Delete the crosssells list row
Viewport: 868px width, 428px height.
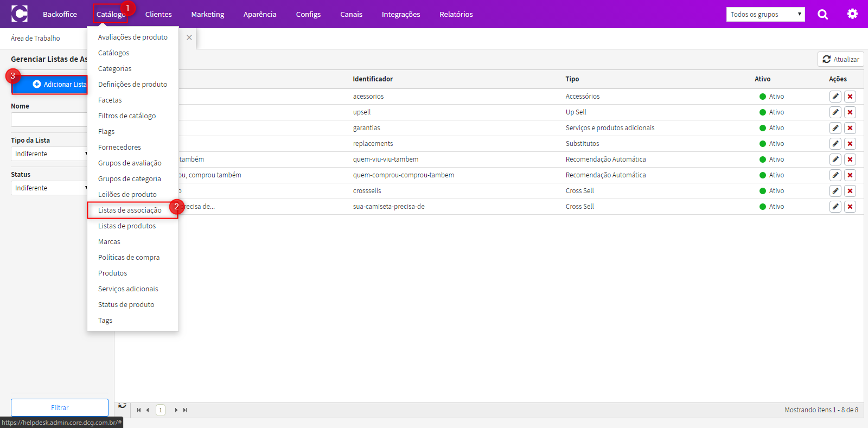[850, 191]
